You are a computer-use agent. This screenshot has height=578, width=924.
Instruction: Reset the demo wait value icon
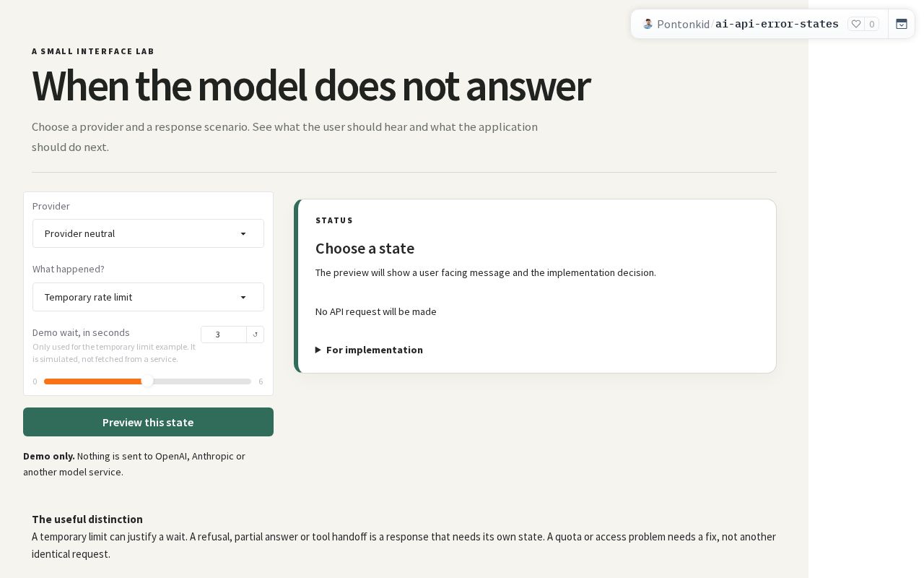pos(256,335)
